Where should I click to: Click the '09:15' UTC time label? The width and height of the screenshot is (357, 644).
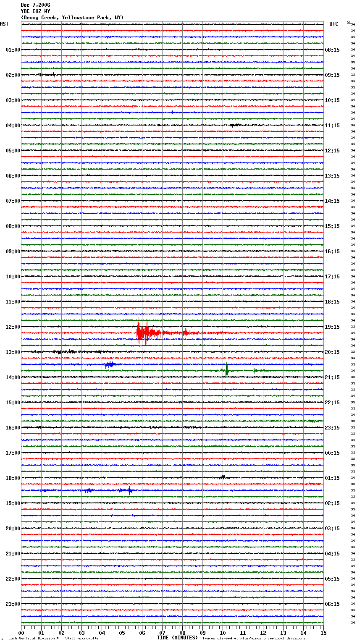(332, 75)
